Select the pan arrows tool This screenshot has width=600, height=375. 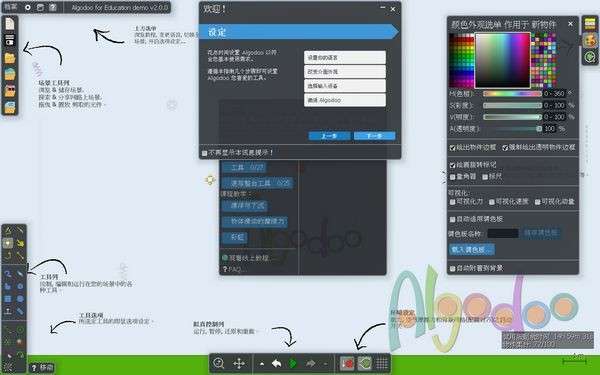coord(239,363)
